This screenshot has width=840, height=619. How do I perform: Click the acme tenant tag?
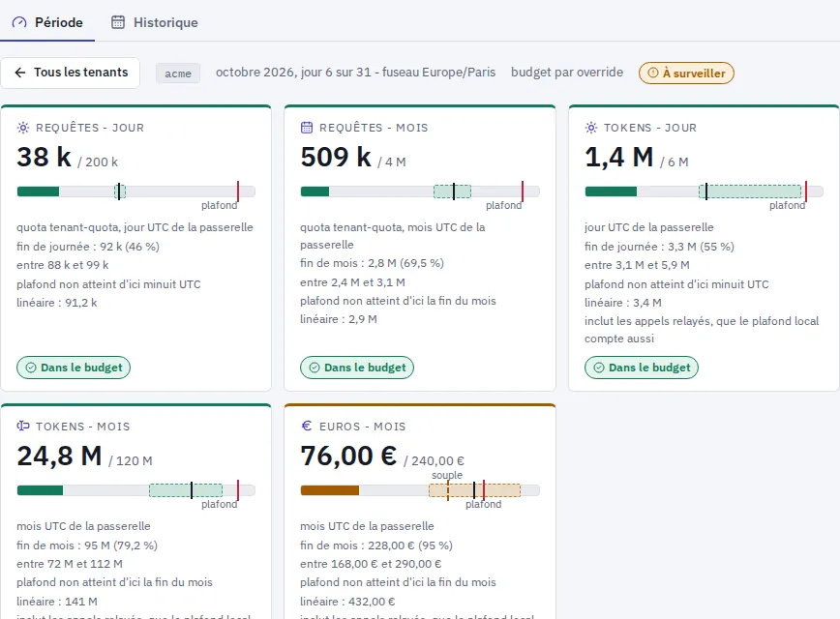(178, 74)
